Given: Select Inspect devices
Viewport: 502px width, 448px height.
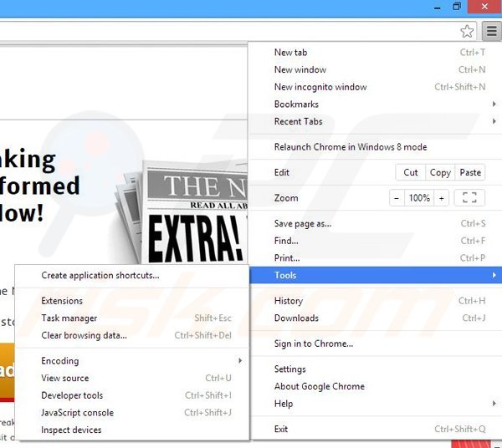Looking at the screenshot, I should point(132,430).
